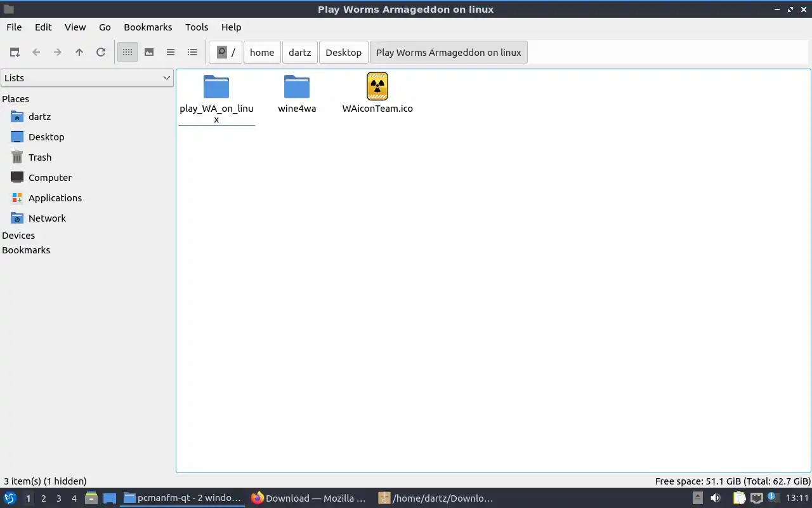Select the play_WA_on_linux folder icon

[x=216, y=86]
